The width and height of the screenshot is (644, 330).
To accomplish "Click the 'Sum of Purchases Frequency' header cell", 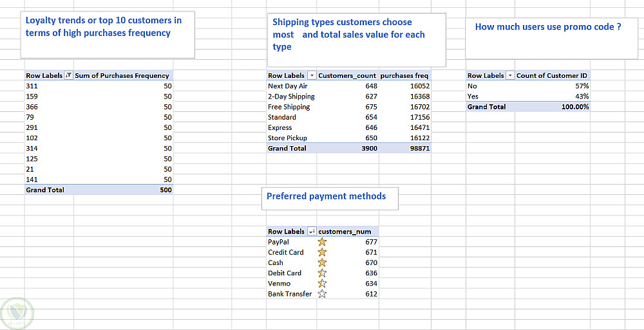I will tap(122, 76).
